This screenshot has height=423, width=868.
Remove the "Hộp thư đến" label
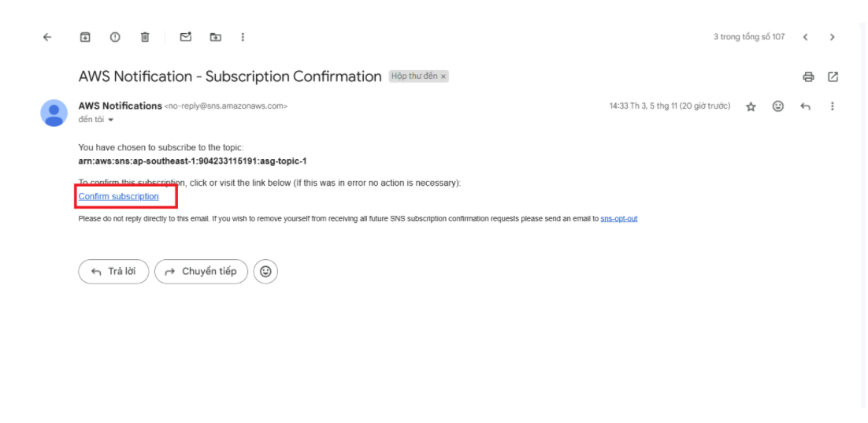[x=443, y=77]
